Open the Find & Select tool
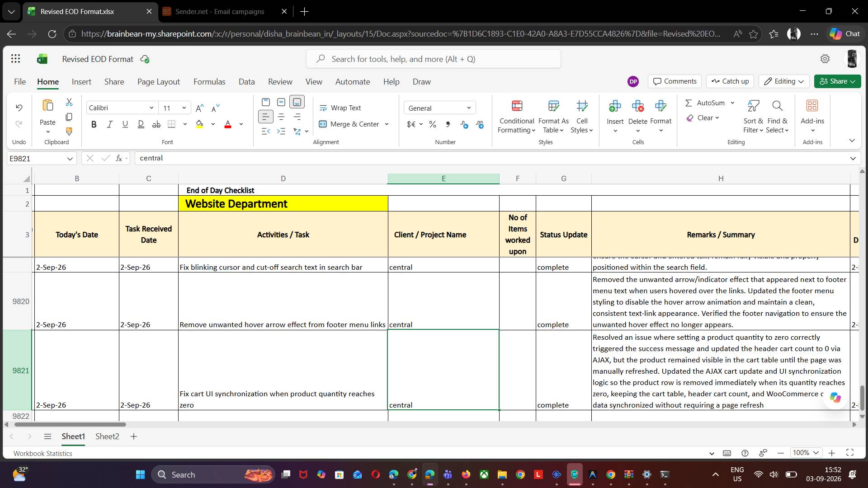Image resolution: width=868 pixels, height=488 pixels. tap(778, 117)
